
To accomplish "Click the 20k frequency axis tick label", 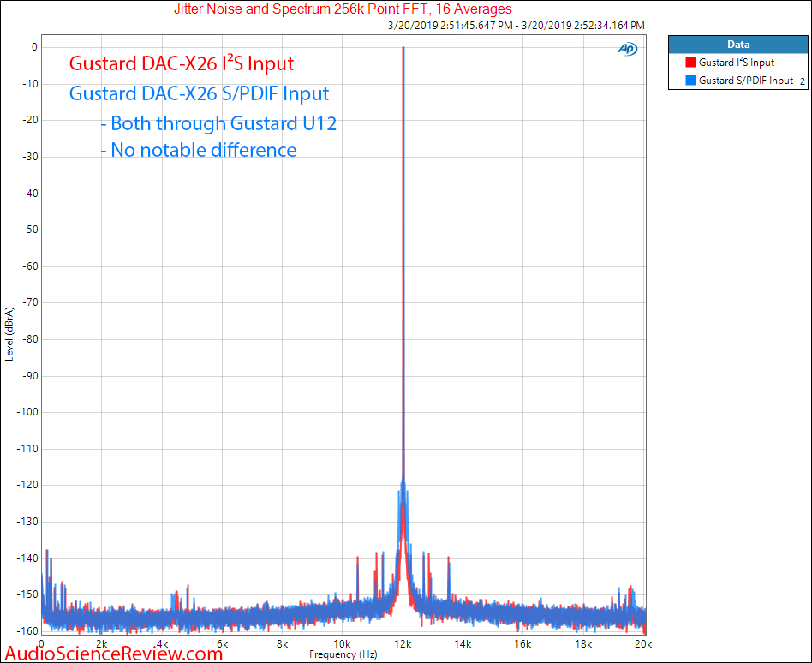I will tap(644, 644).
